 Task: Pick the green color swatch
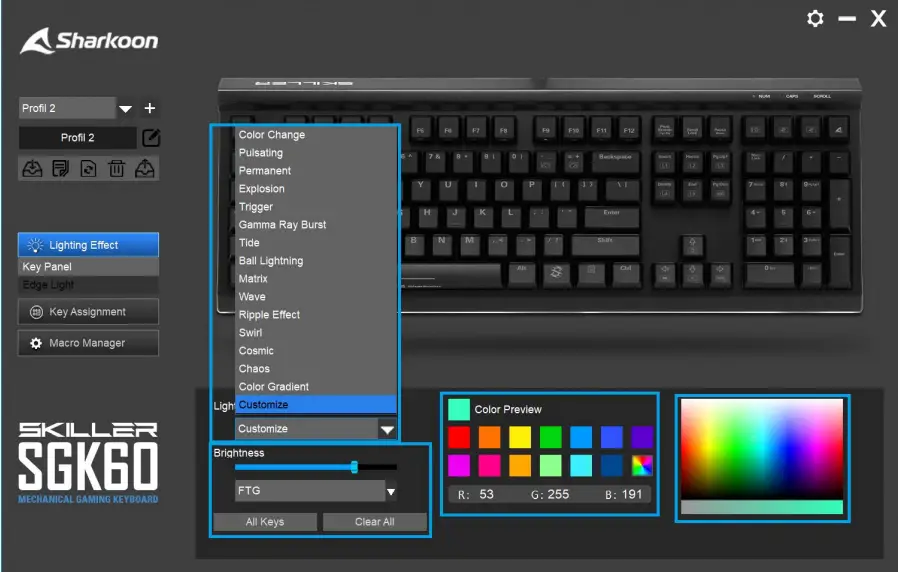click(550, 437)
